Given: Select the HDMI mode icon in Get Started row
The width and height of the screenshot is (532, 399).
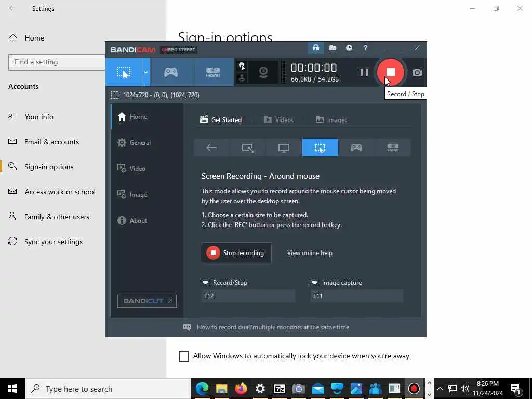Looking at the screenshot, I should tap(393, 148).
